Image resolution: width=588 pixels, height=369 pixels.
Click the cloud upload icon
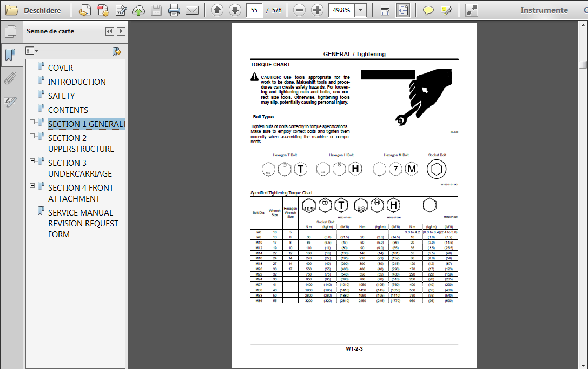138,10
